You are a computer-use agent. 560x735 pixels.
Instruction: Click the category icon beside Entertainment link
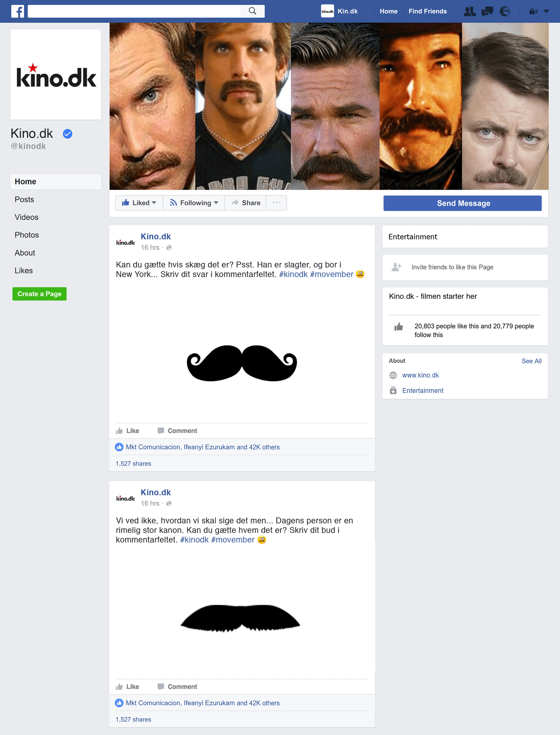[393, 391]
